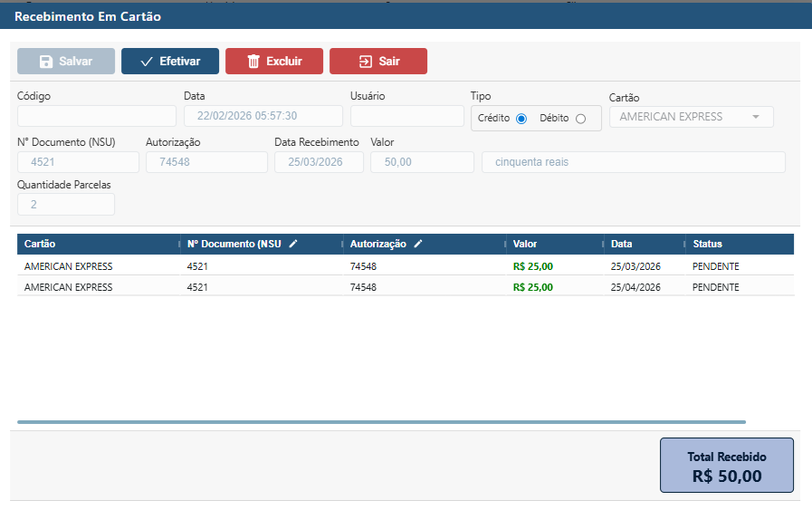
Task: Select the first row dated 25/03/2026
Action: (405, 266)
